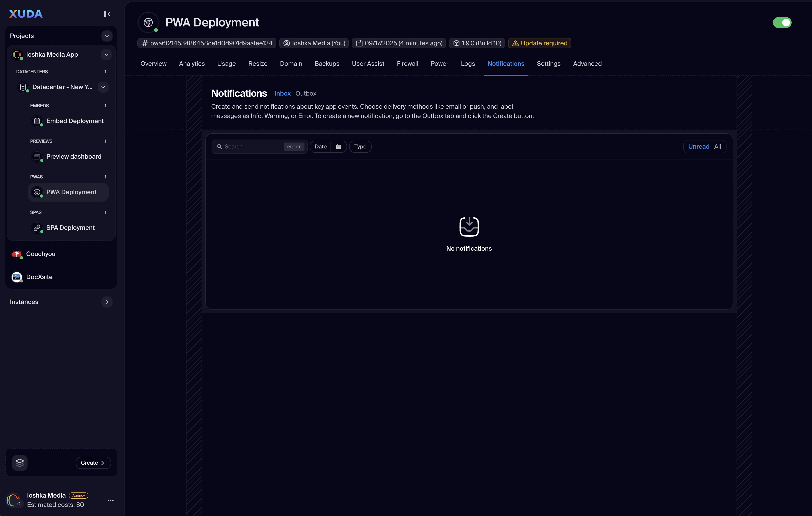This screenshot has width=812, height=516.
Task: Click the DocXsite project icon
Action: [16, 277]
